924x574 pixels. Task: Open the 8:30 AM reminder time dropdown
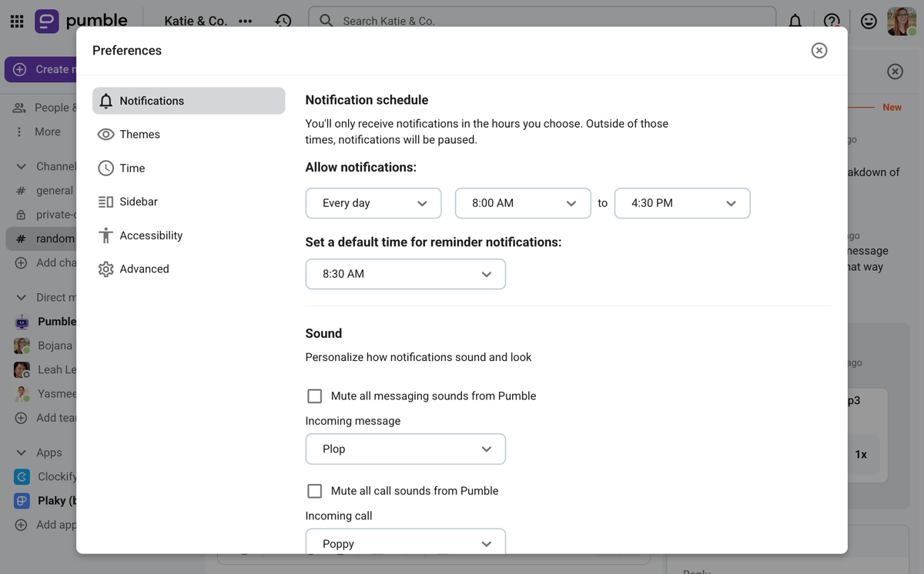(x=405, y=274)
